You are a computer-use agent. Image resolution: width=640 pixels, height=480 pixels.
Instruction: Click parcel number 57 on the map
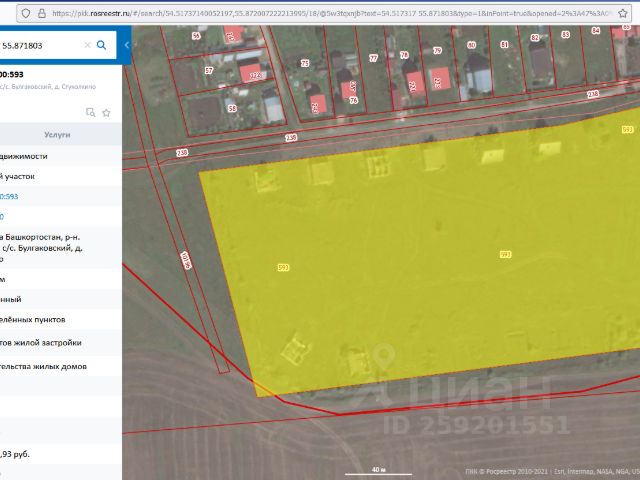click(208, 71)
